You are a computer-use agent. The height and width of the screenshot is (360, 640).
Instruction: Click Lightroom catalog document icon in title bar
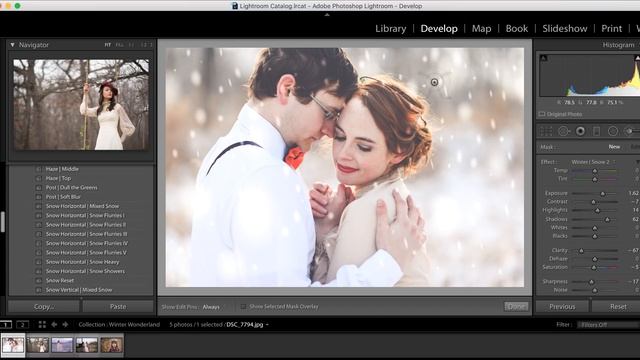(235, 6)
